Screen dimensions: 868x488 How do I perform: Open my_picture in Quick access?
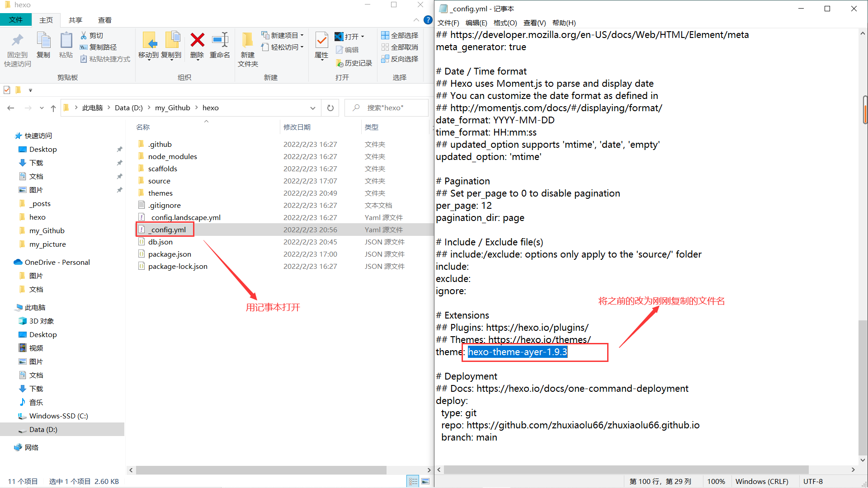[x=47, y=244]
